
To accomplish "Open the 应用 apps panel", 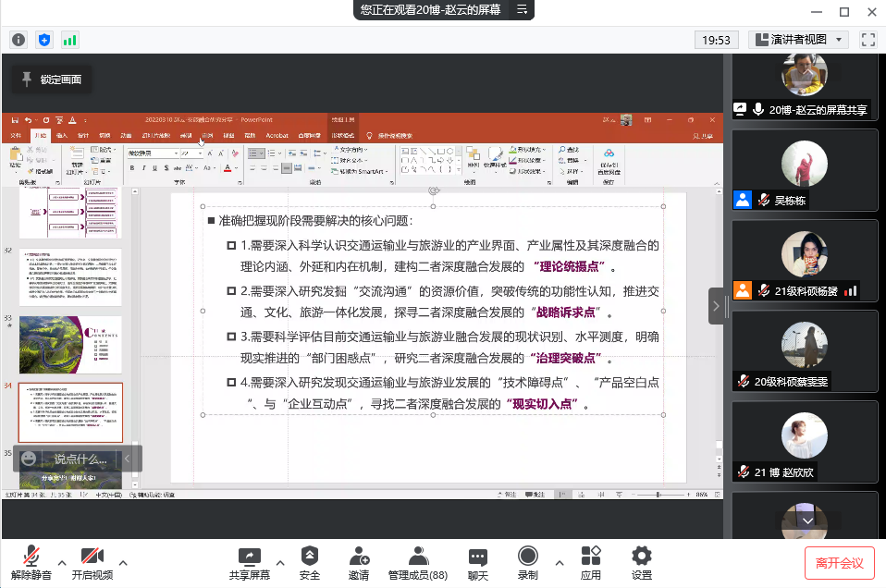I will pyautogui.click(x=591, y=562).
